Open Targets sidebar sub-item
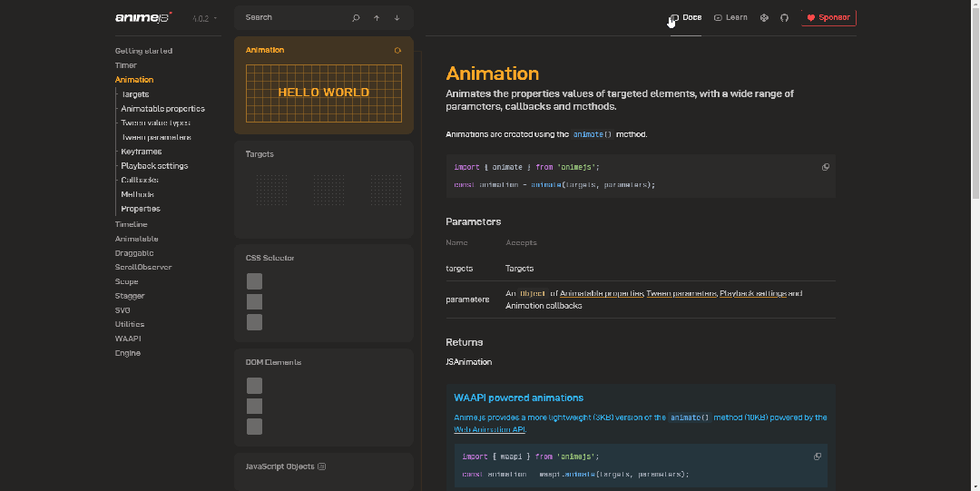 point(135,94)
